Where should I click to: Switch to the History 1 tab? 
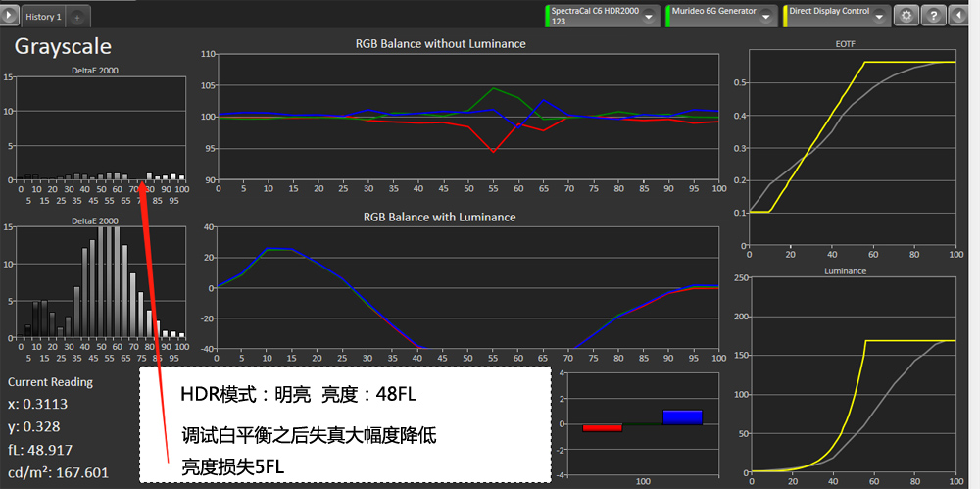tap(43, 17)
